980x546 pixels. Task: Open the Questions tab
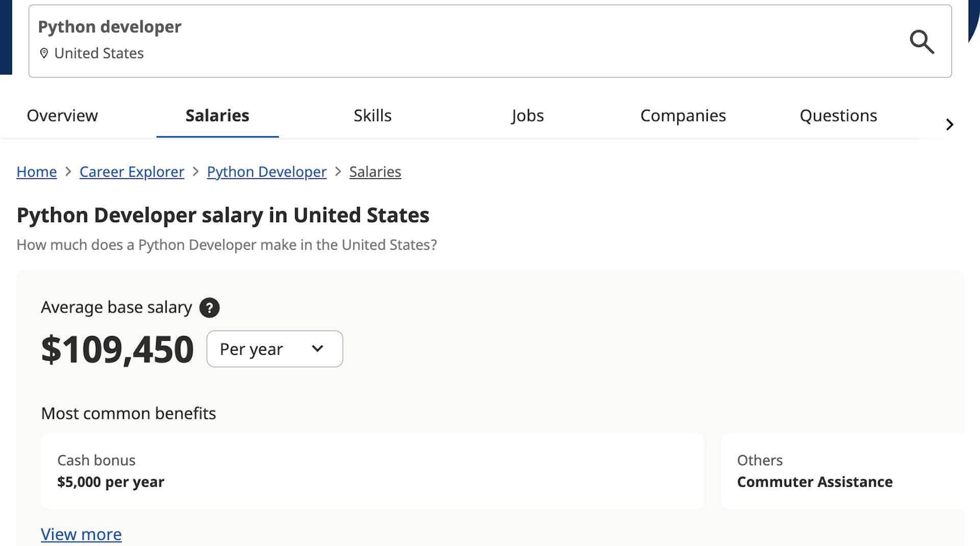point(838,115)
